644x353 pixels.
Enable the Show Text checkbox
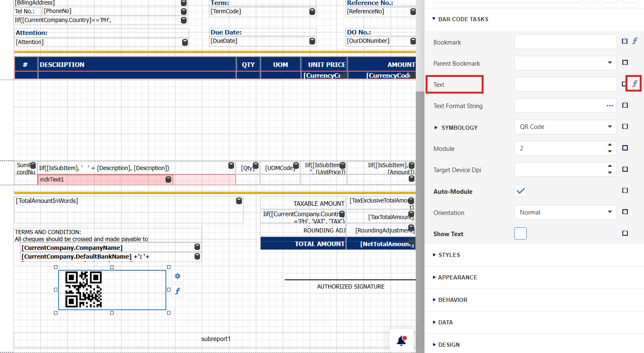(x=521, y=233)
